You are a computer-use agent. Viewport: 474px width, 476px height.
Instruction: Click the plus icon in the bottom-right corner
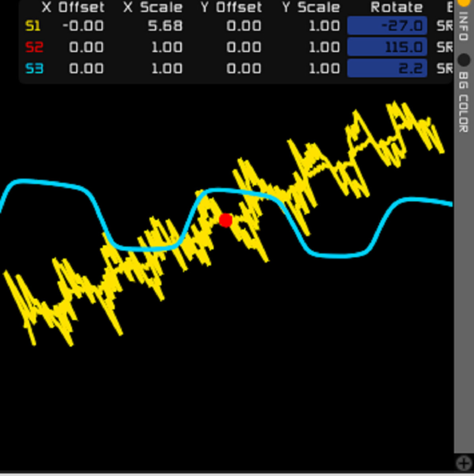463,463
